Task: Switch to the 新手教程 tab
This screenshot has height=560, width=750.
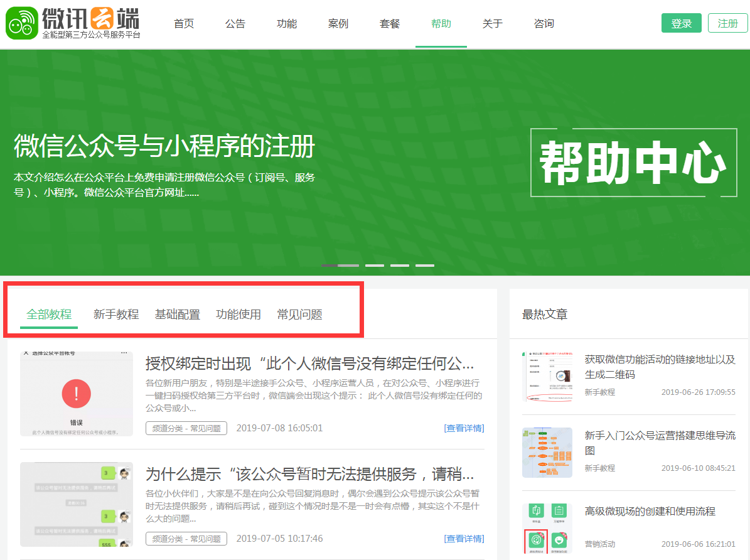Action: (x=116, y=315)
